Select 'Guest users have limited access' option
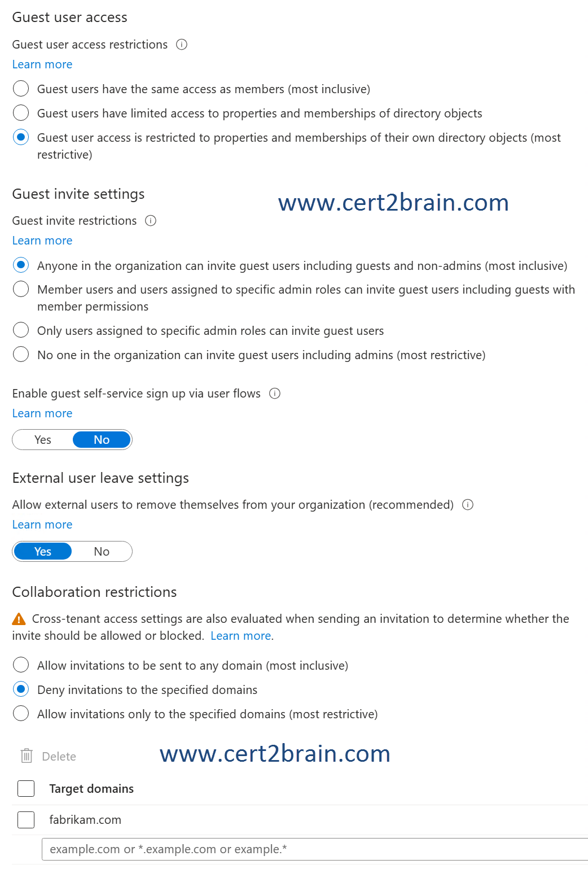Viewport: 588px width, 882px height. tap(21, 113)
